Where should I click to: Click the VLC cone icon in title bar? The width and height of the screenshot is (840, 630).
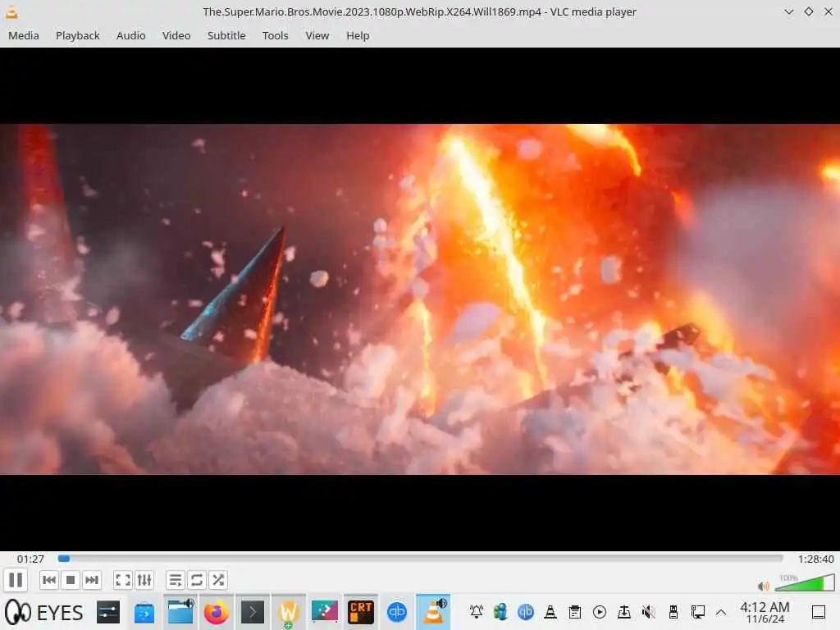[11, 11]
